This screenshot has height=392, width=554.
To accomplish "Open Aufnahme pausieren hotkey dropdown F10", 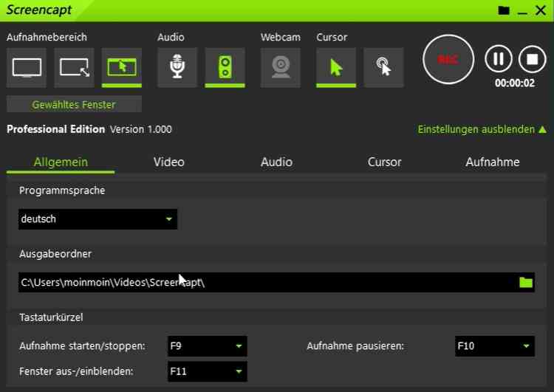I will [x=495, y=346].
